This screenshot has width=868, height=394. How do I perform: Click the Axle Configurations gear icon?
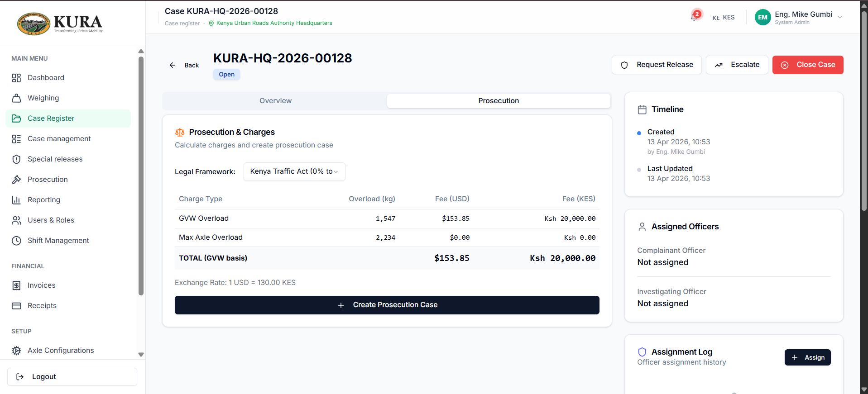click(16, 351)
